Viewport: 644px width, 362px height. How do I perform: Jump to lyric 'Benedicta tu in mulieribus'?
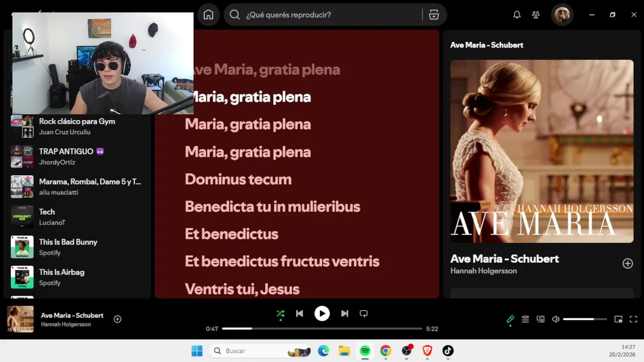point(272,207)
